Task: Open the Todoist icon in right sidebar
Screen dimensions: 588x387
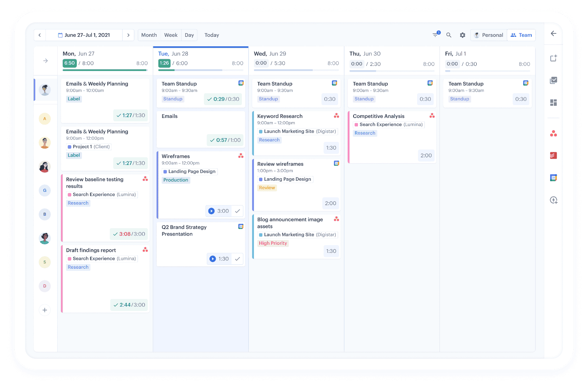Action: tap(553, 156)
